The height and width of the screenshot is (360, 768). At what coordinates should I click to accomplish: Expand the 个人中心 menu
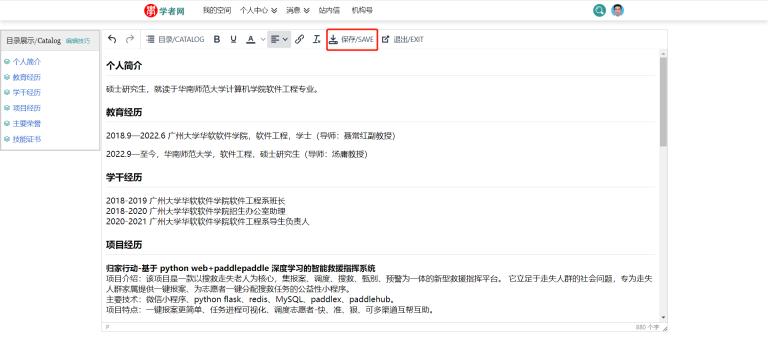259,10
